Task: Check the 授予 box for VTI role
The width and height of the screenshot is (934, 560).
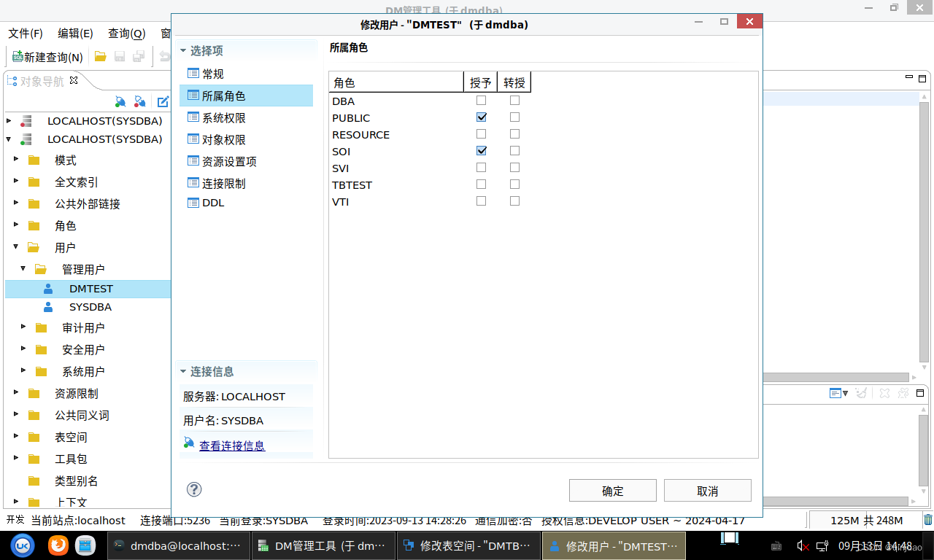Action: click(x=481, y=201)
